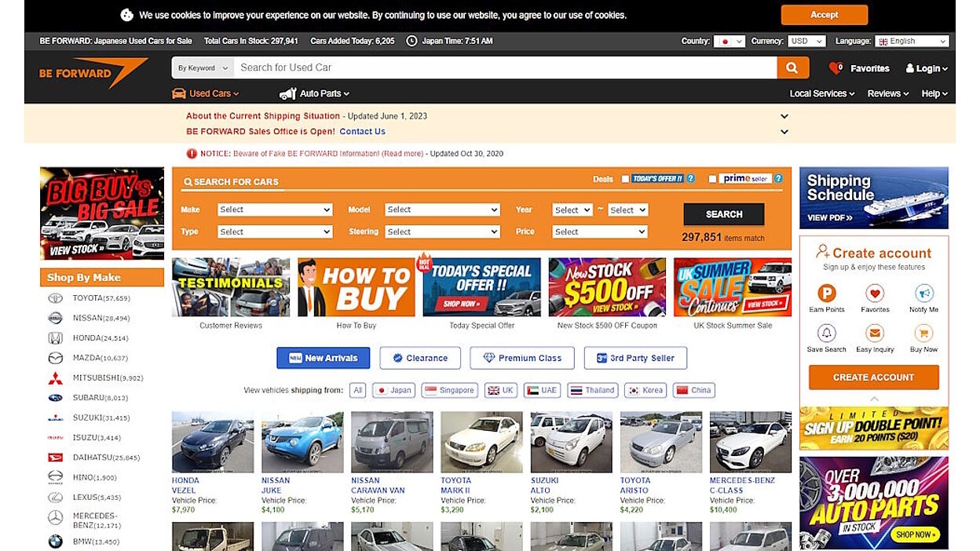This screenshot has height=551, width=980.
Task: Click the Notify Me megaphone icon
Action: (x=923, y=294)
